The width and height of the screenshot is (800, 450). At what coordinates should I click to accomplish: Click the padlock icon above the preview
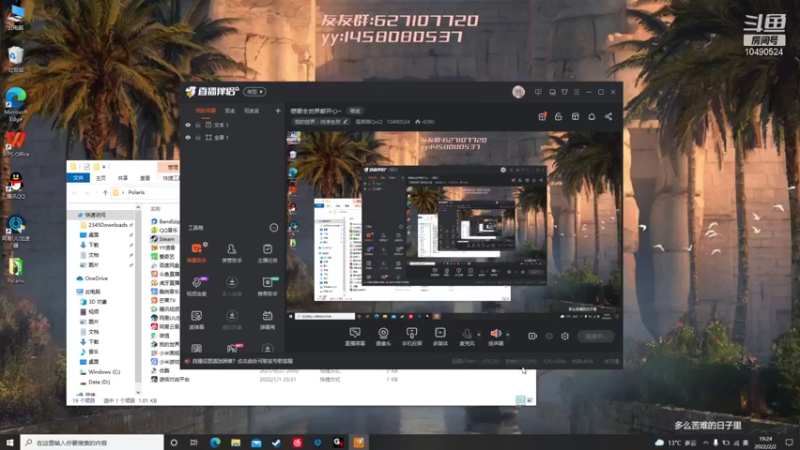click(559, 116)
